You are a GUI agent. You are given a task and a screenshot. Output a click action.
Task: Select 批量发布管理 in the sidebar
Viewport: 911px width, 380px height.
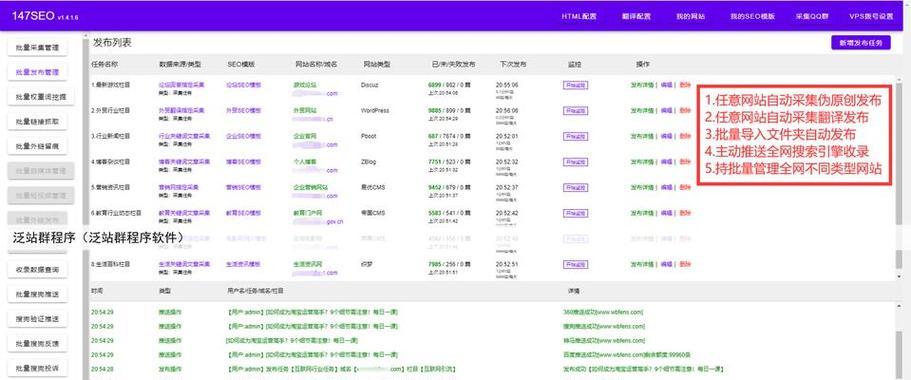pyautogui.click(x=37, y=73)
